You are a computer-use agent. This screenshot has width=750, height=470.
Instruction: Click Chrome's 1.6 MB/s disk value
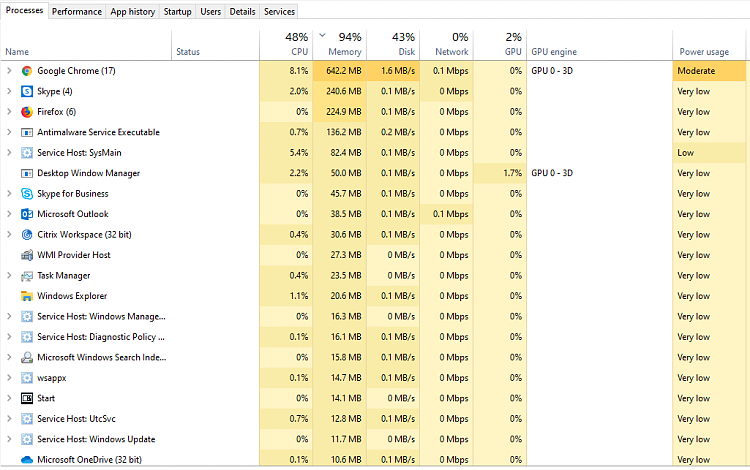398,71
